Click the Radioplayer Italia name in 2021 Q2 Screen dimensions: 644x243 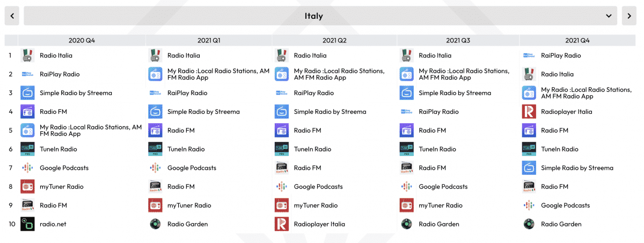(319, 224)
